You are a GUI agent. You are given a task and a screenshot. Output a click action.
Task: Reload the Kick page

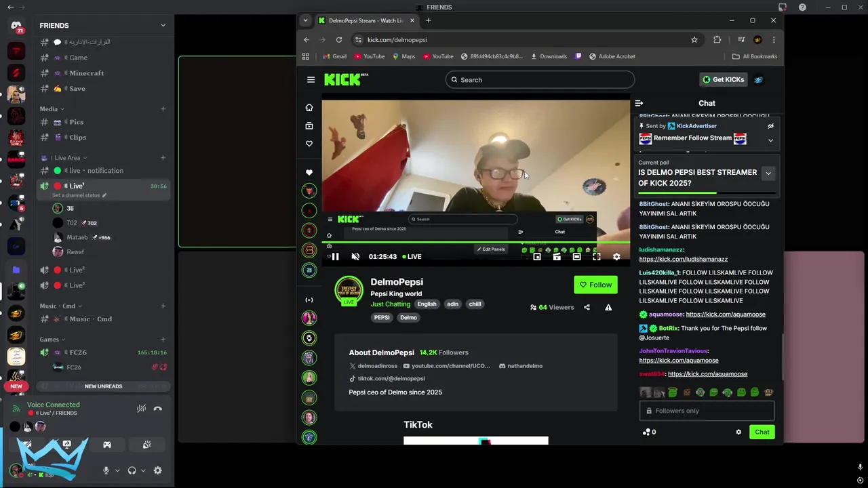click(339, 40)
